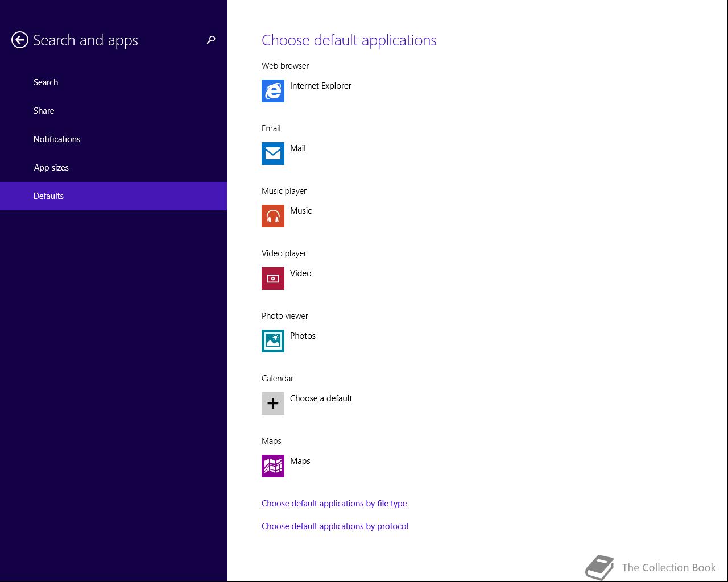The image size is (728, 582).
Task: Click the Maps category heading
Action: [271, 441]
